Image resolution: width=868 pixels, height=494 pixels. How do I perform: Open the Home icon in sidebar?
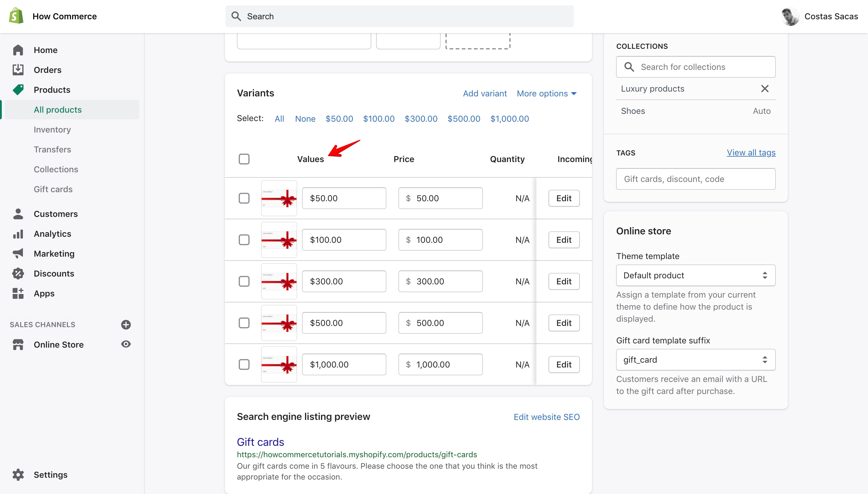(x=18, y=50)
